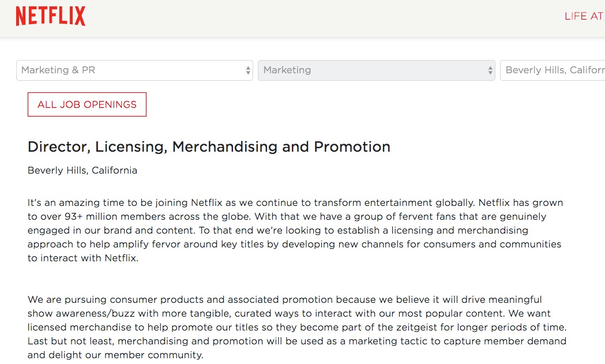This screenshot has height=364, width=605.
Task: Click the Beverly Hills, California text under the title
Action: coord(82,171)
